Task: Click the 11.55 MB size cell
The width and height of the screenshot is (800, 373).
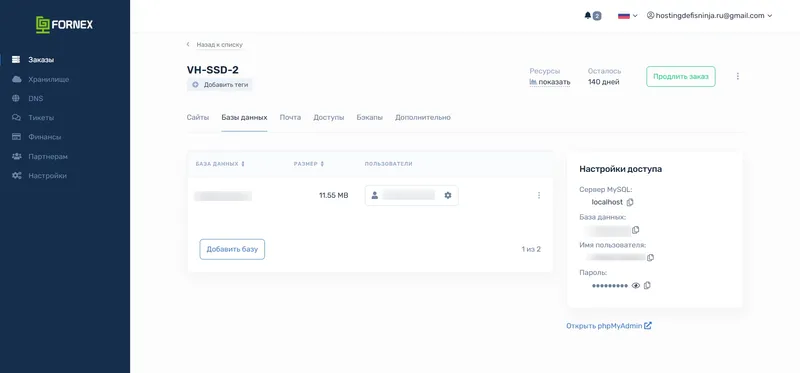Action: [334, 195]
